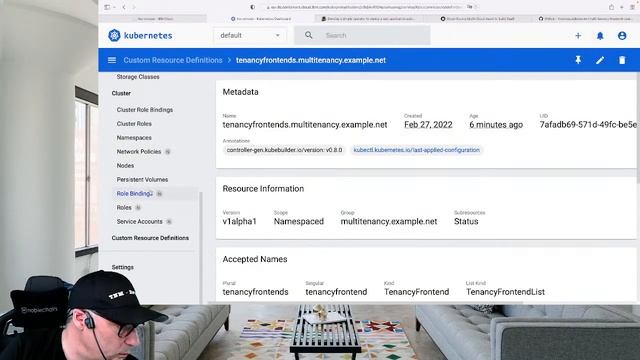Open Settings in sidebar

point(122,267)
